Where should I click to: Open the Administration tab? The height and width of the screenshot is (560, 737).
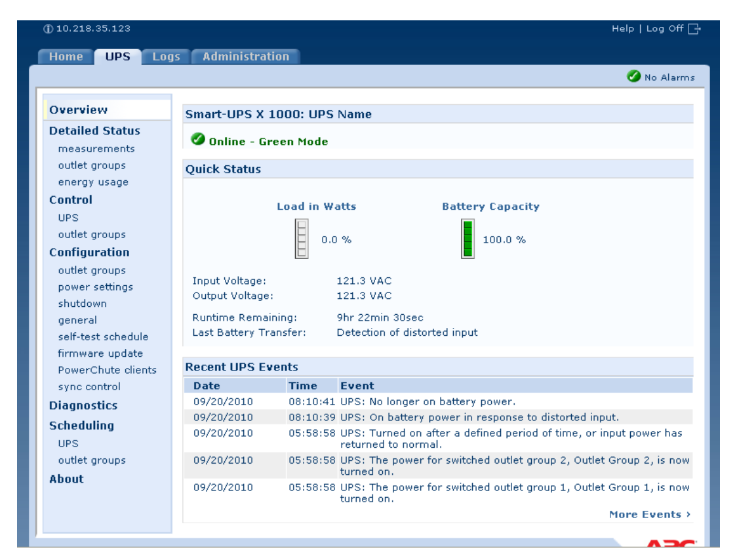(246, 56)
